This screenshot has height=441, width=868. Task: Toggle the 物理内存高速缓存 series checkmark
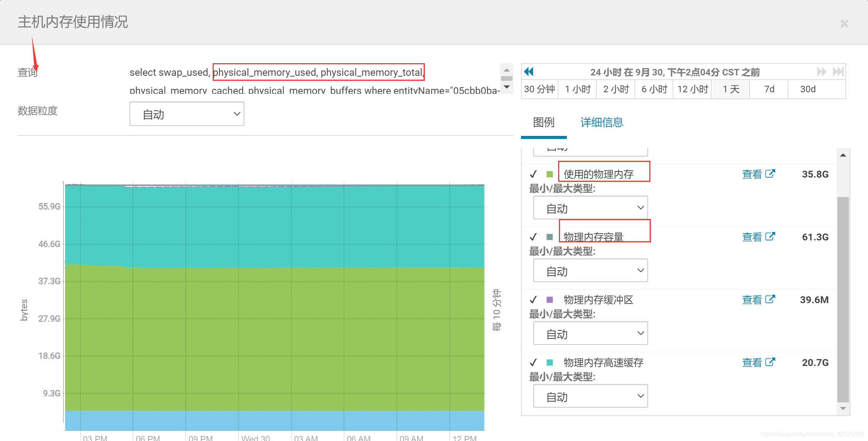(533, 363)
